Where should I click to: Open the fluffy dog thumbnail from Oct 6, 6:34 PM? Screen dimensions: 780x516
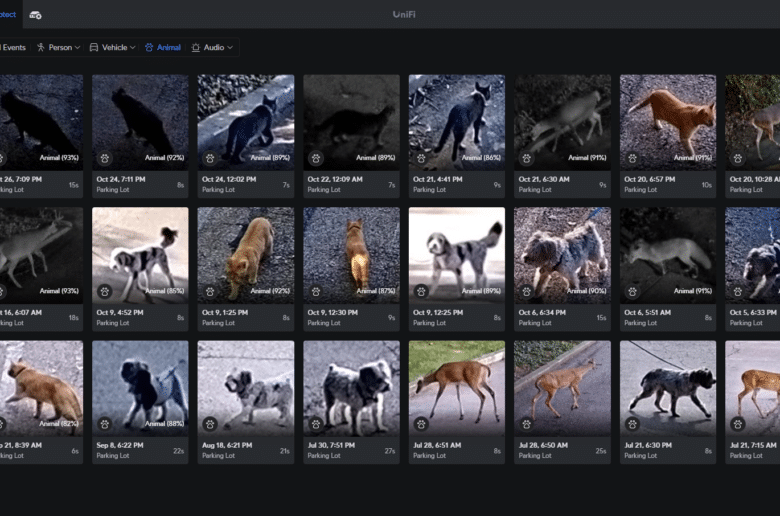point(562,255)
